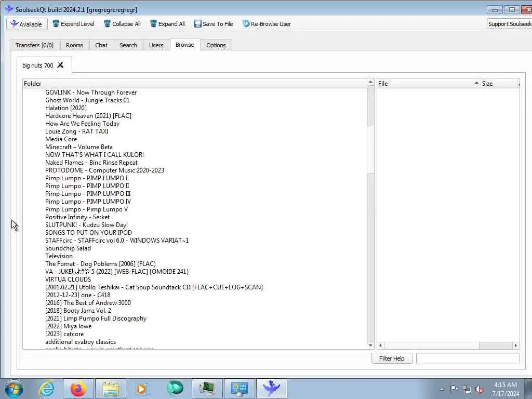Viewport: 532px width, 399px height.
Task: Select [2018] Booty Jamz Vol. 2 folder
Action: pos(78,311)
